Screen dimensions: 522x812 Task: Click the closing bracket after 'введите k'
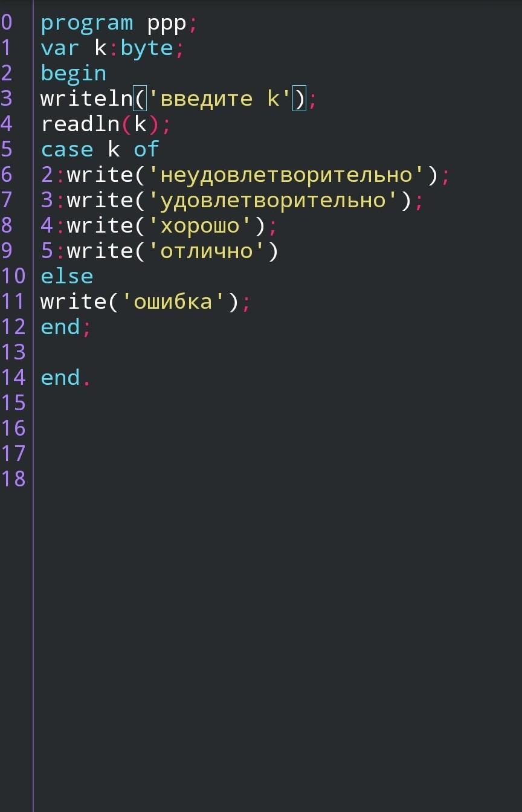(300, 98)
